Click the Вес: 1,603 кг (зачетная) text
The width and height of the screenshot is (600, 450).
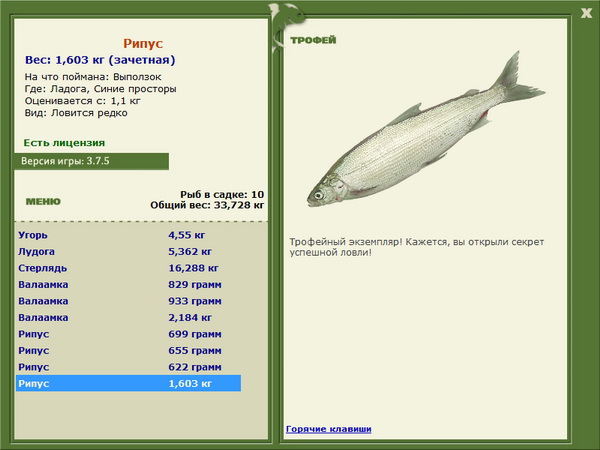[100, 60]
